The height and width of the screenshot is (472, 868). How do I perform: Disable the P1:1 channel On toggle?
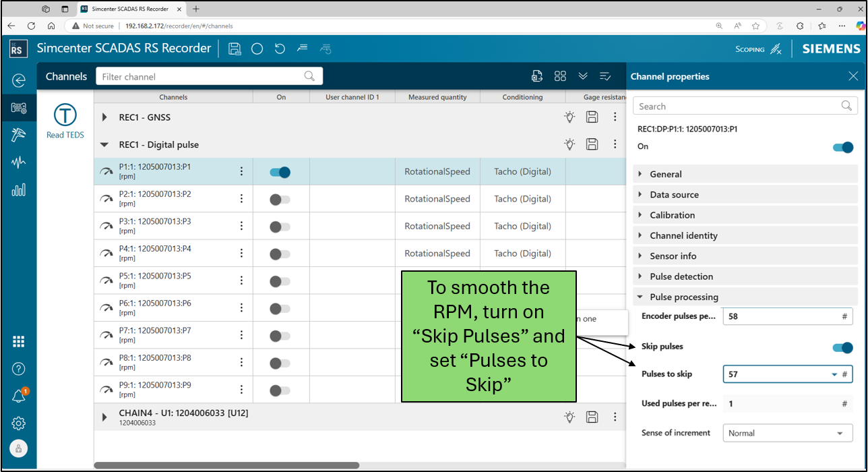tap(280, 173)
